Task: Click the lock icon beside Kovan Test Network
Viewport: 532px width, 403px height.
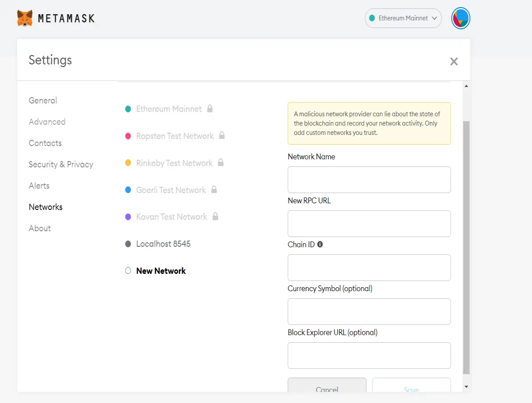Action: [x=215, y=216]
